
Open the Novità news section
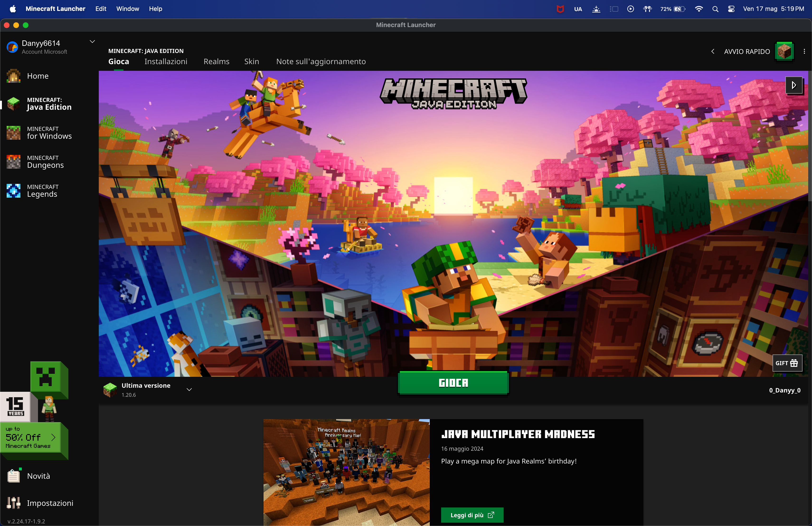pos(38,476)
